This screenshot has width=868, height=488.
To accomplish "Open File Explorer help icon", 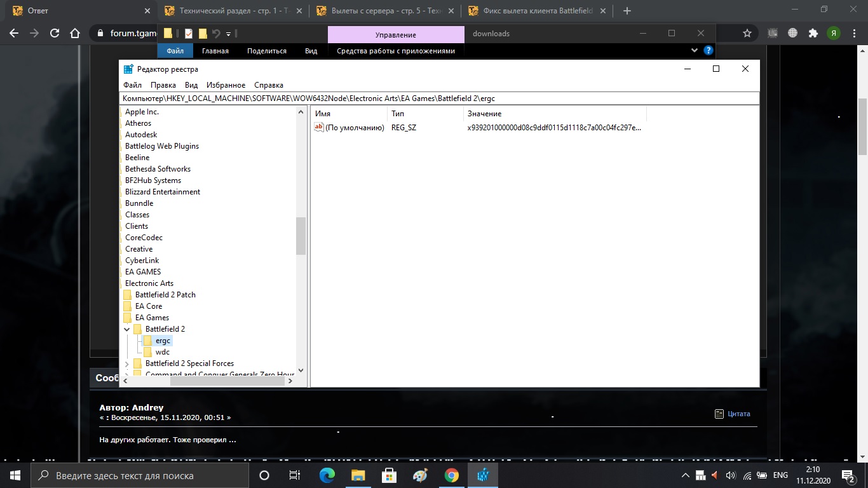I will [708, 51].
